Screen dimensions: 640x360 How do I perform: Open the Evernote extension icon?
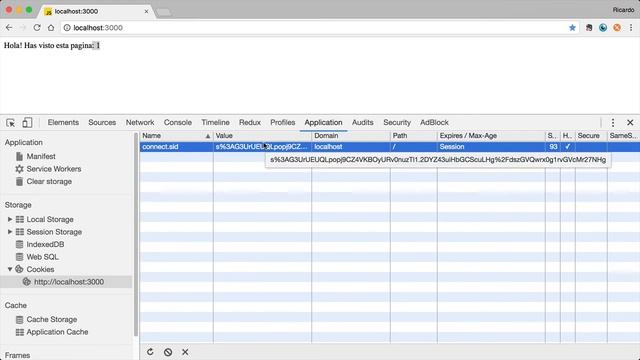589,27
